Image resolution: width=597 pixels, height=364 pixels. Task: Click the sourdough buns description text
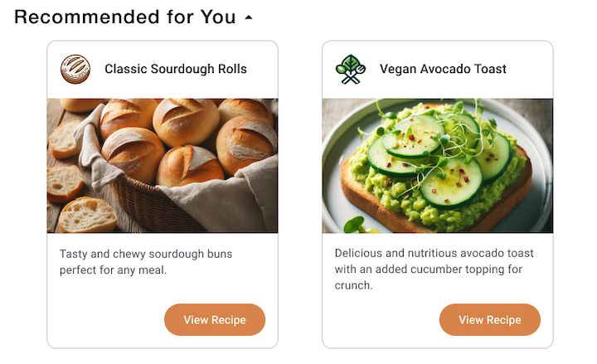tap(146, 261)
